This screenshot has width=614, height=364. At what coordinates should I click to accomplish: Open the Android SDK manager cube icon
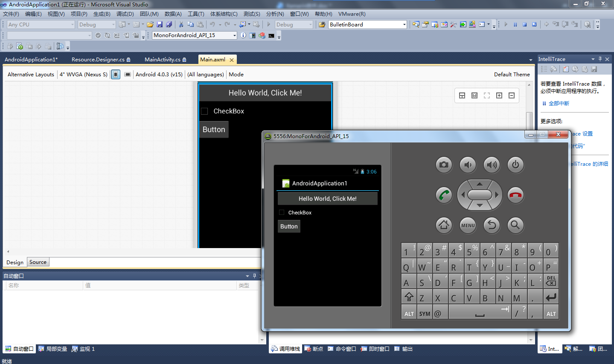262,35
